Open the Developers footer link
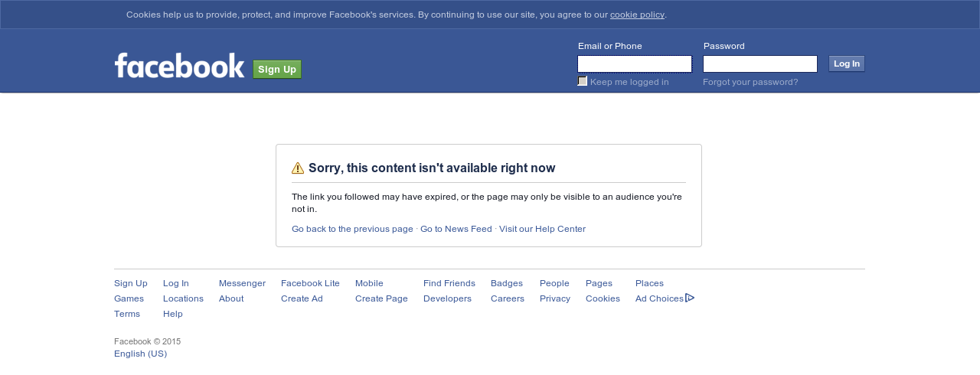Viewport: 980px width, 375px height. [x=447, y=298]
